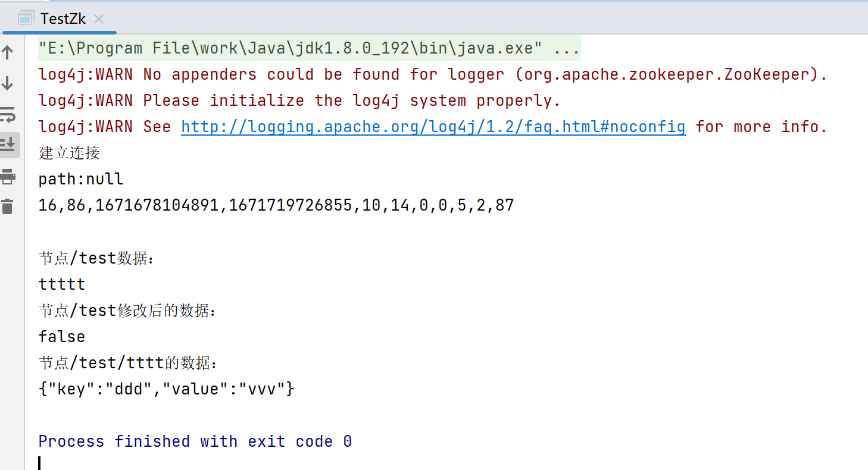Click the print icon
Image resolution: width=868 pixels, height=470 pixels.
tap(7, 176)
